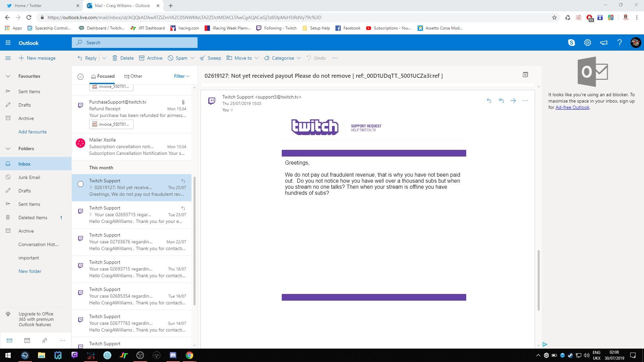Open account profile picture menu
This screenshot has height=362, width=644.
click(636, 43)
